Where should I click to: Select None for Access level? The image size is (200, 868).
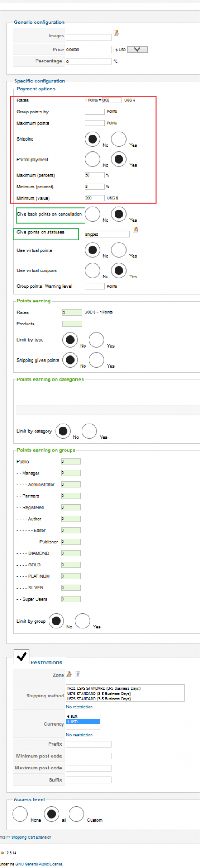point(20,814)
